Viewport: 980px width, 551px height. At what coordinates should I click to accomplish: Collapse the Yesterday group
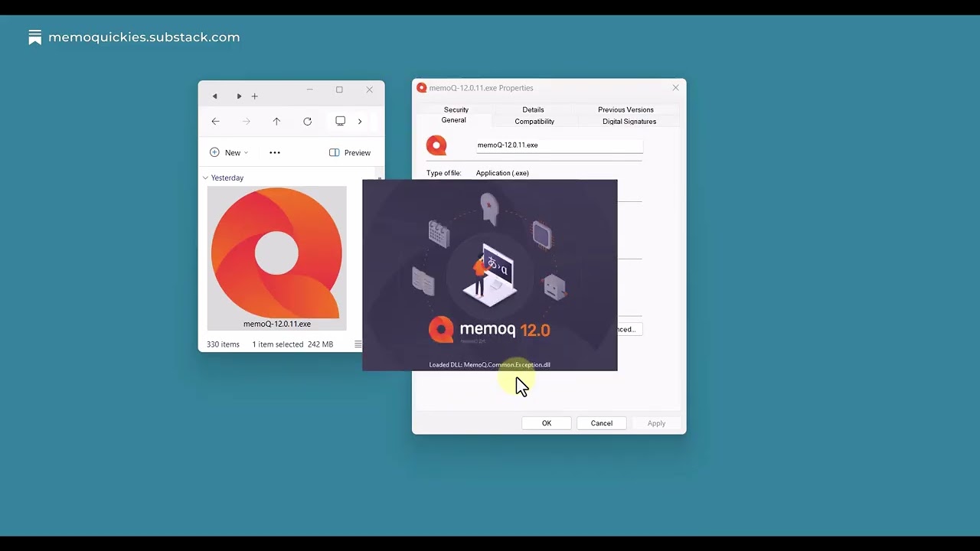pos(205,178)
